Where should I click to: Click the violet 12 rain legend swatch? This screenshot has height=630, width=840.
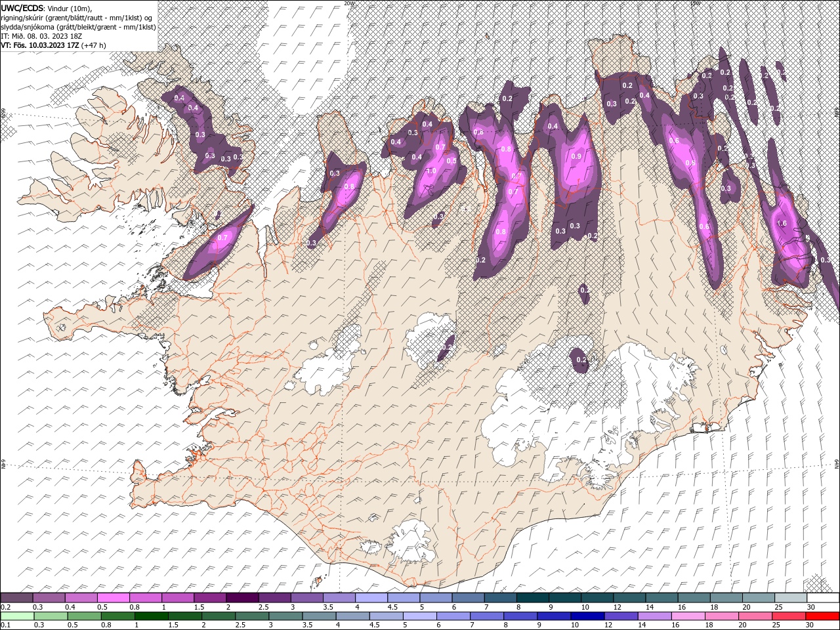click(x=621, y=616)
